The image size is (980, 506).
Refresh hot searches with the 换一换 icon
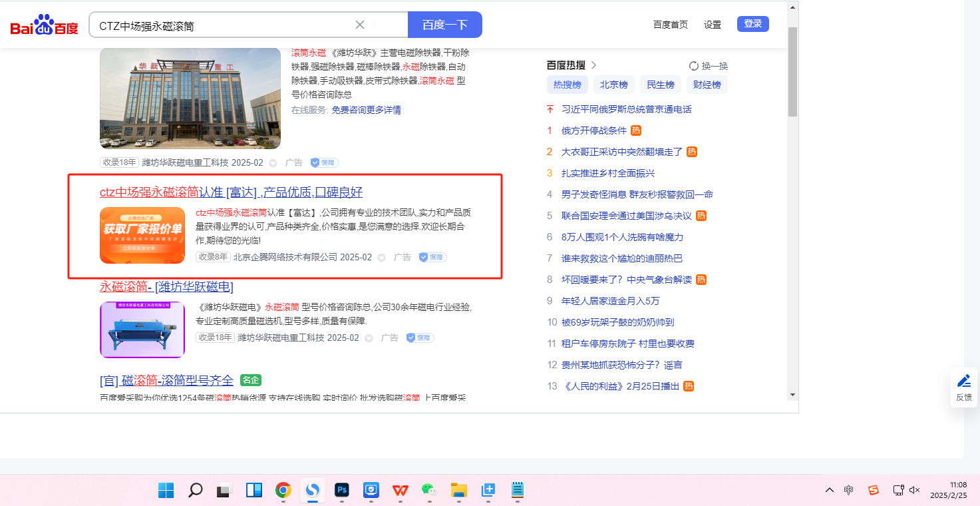[694, 66]
